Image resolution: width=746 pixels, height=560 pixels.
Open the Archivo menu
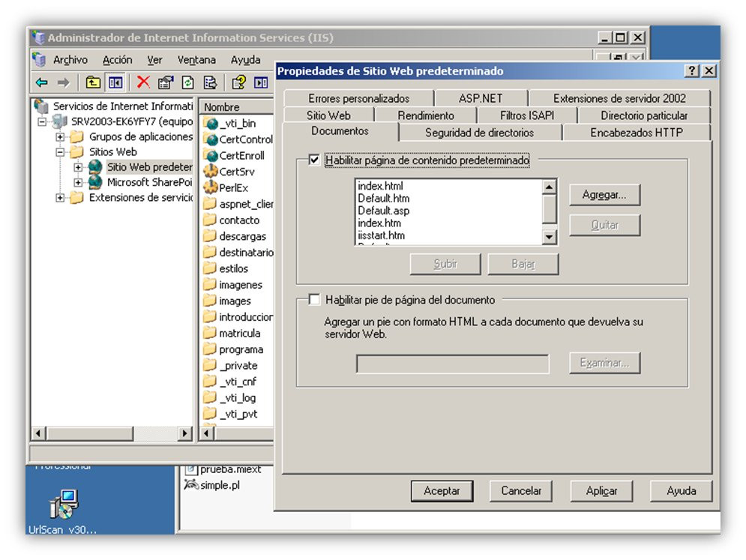pyautogui.click(x=70, y=60)
